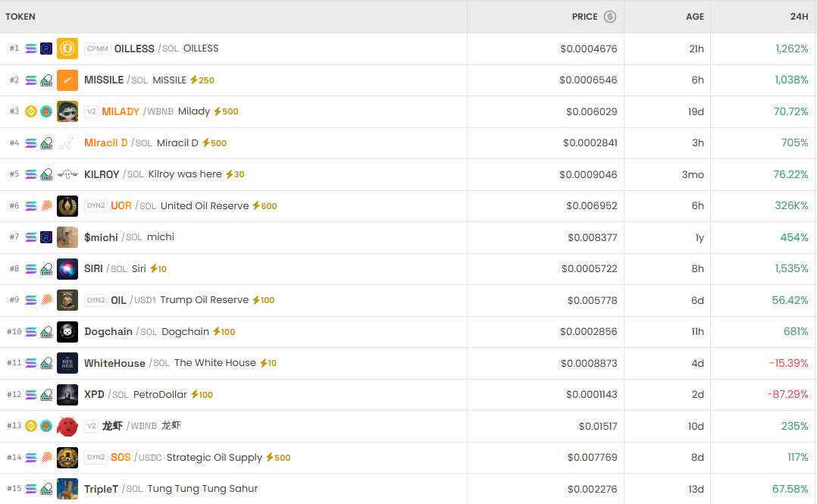This screenshot has height=504, width=817.
Task: Sort tokens by the AGE column header
Action: pos(695,17)
